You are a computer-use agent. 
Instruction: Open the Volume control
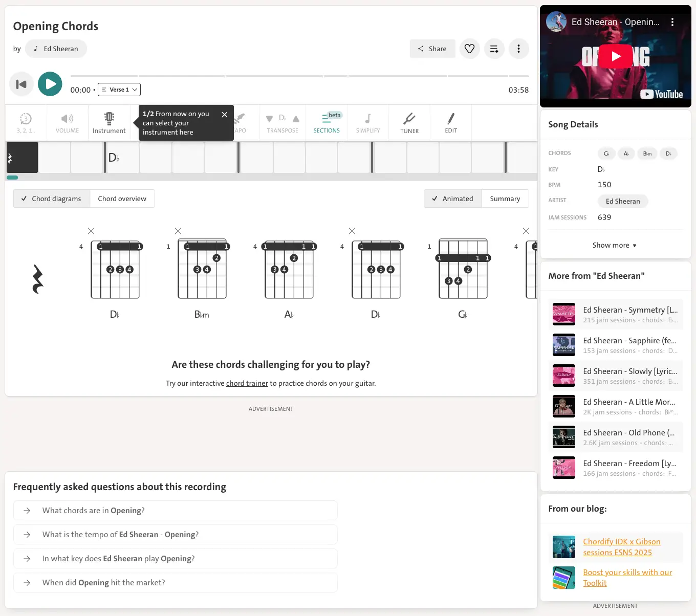tap(67, 123)
